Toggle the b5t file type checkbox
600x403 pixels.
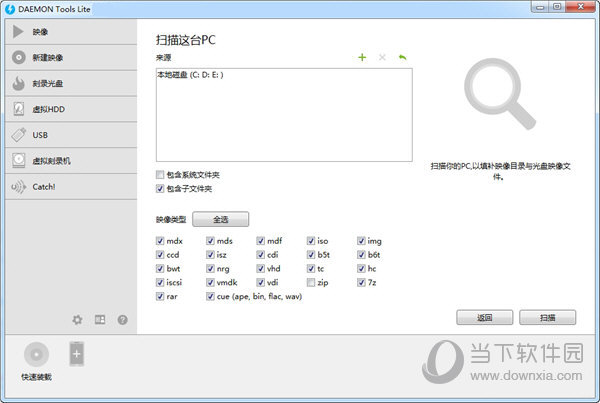click(x=311, y=255)
